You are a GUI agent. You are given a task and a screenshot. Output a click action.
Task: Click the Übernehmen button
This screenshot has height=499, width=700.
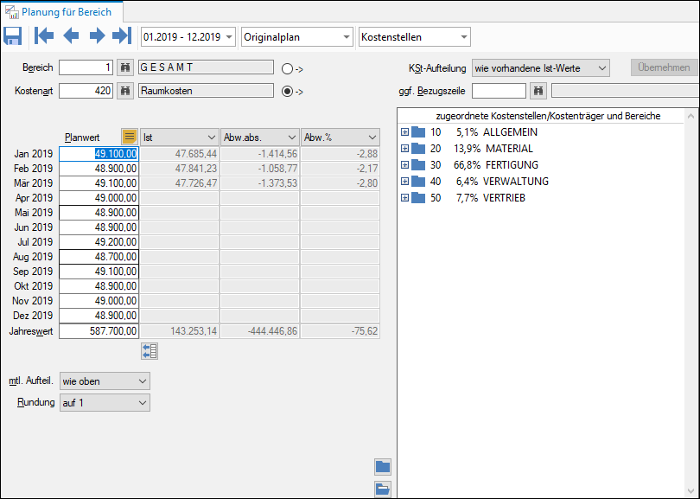pos(664,67)
